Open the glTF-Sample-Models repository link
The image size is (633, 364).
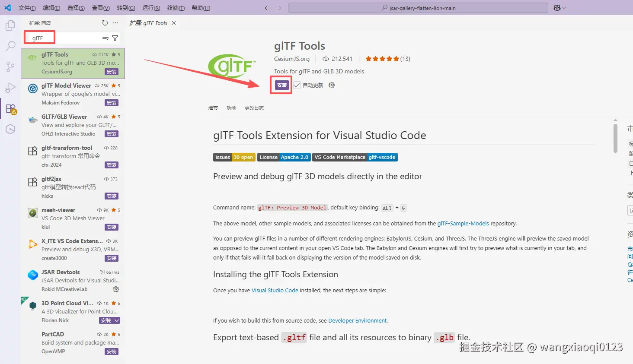[x=463, y=223]
